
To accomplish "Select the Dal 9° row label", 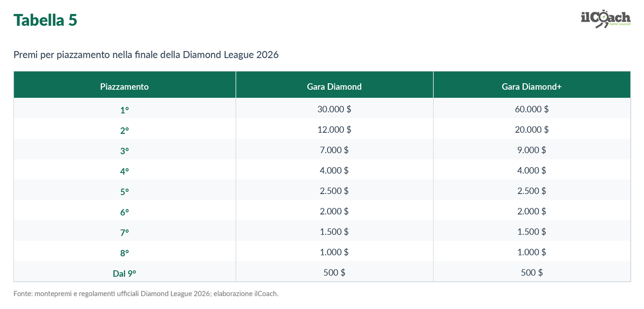I will (125, 273).
